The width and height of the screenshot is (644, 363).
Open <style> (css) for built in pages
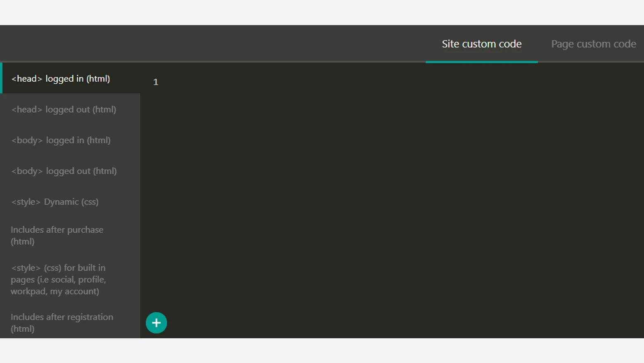coord(70,279)
